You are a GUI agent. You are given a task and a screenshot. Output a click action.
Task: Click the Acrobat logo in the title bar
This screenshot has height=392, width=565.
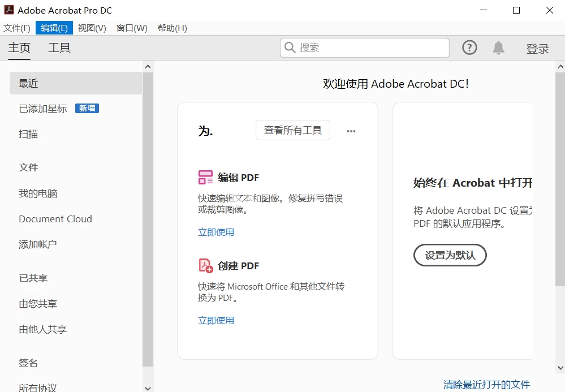pos(9,10)
